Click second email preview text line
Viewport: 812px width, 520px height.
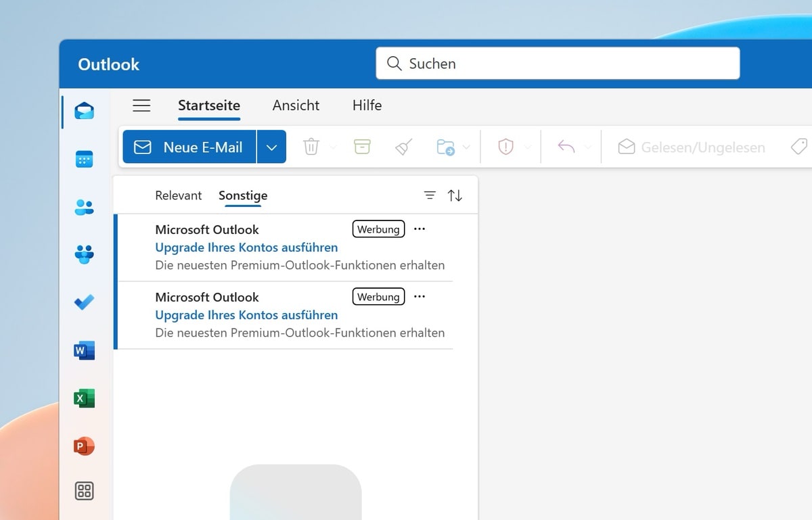tap(300, 333)
